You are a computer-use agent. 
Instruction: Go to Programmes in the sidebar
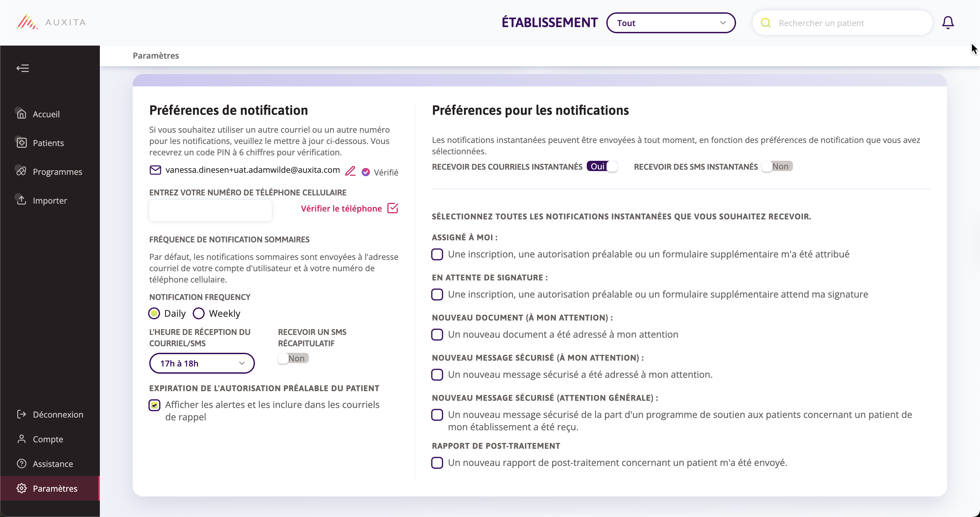(x=57, y=172)
